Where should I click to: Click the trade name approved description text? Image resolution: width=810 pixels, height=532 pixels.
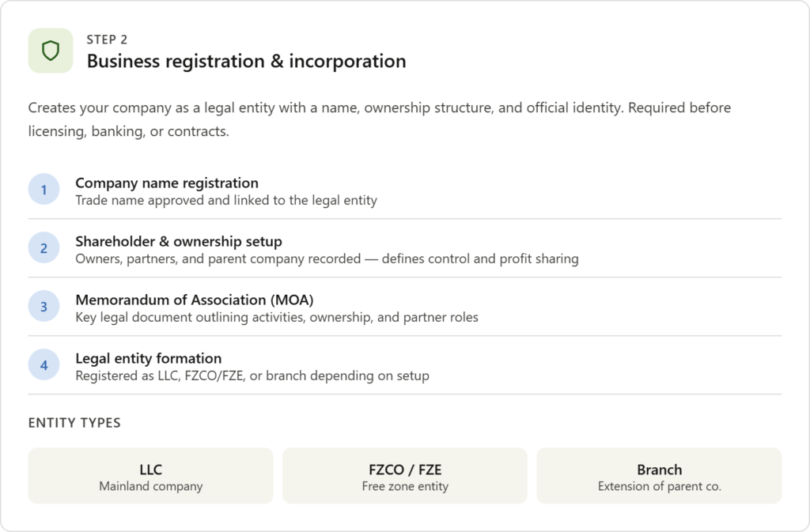coord(226,201)
